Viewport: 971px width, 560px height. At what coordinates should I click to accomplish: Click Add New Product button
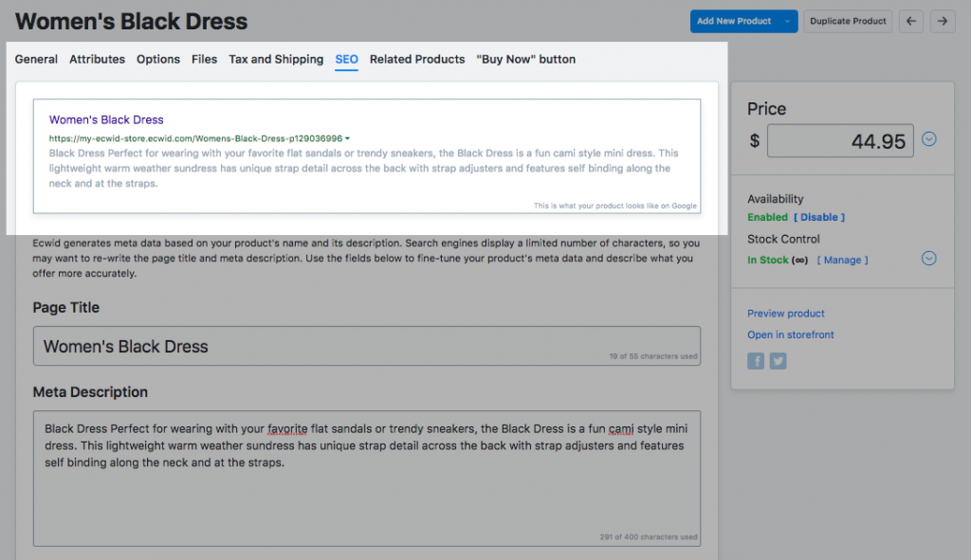coord(735,21)
